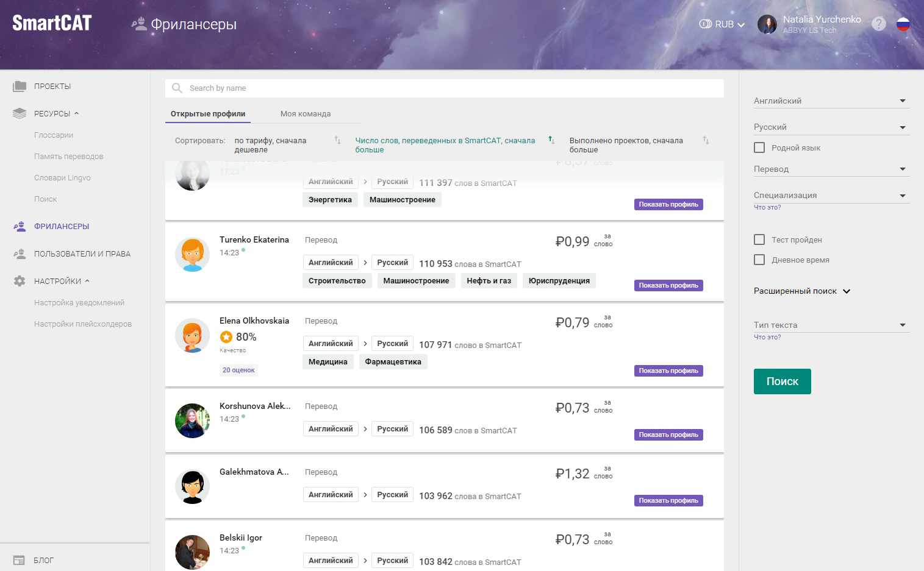Click Korshunova Alek... profile photo
The image size is (924, 571).
pyautogui.click(x=192, y=420)
